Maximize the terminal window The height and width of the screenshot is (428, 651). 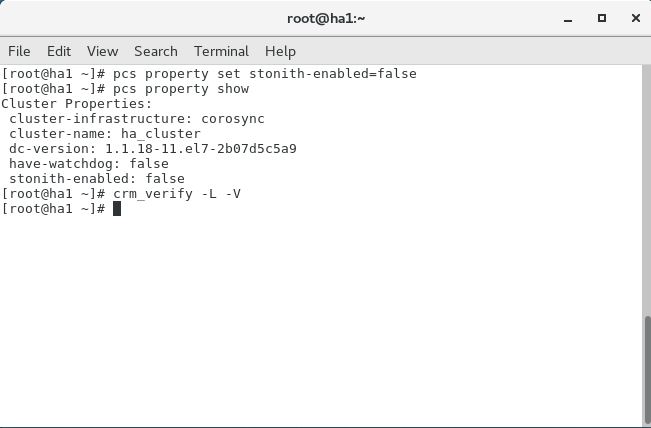pos(602,18)
